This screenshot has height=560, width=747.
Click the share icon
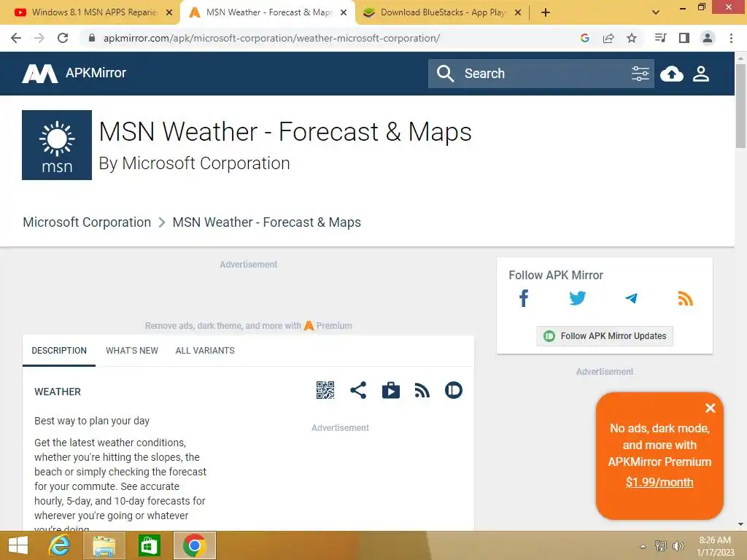point(358,390)
